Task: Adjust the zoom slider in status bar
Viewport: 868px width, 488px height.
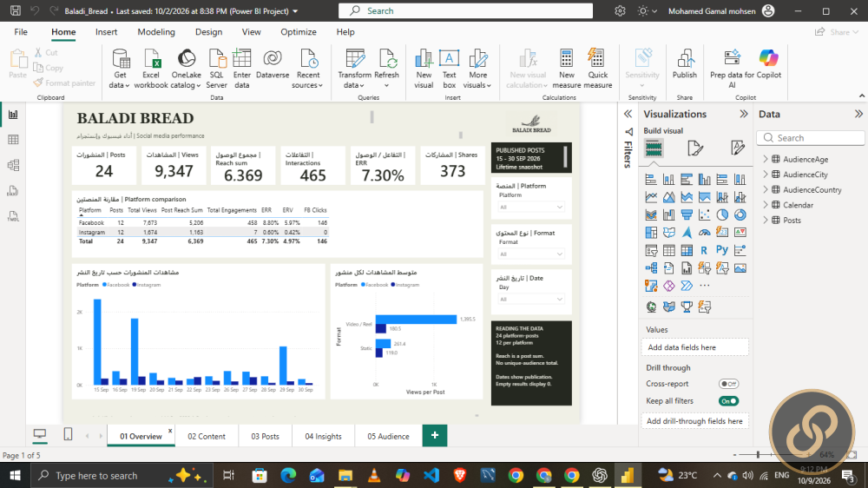Action: point(758,455)
